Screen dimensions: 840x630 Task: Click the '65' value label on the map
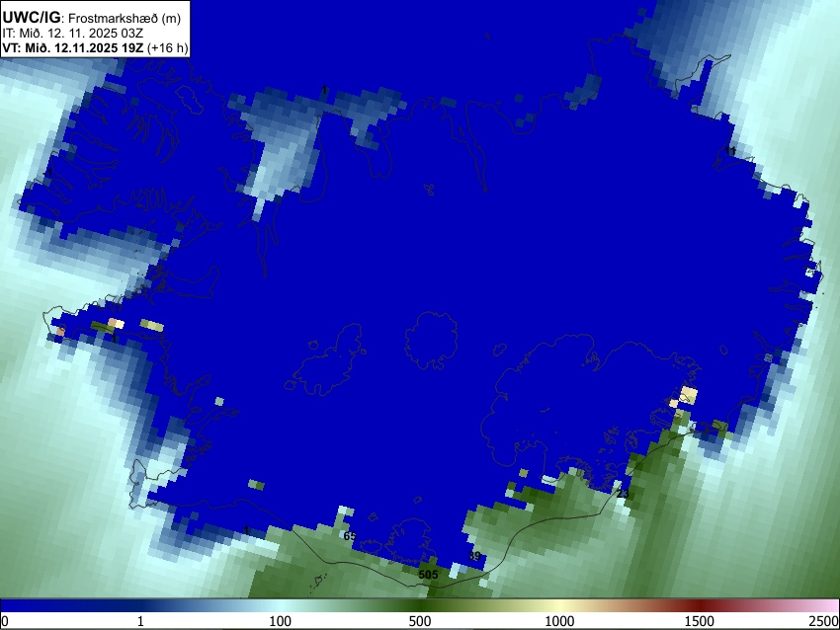click(x=350, y=536)
